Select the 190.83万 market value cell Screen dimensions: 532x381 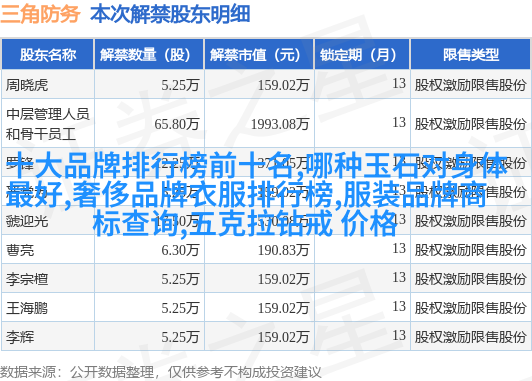(x=284, y=250)
